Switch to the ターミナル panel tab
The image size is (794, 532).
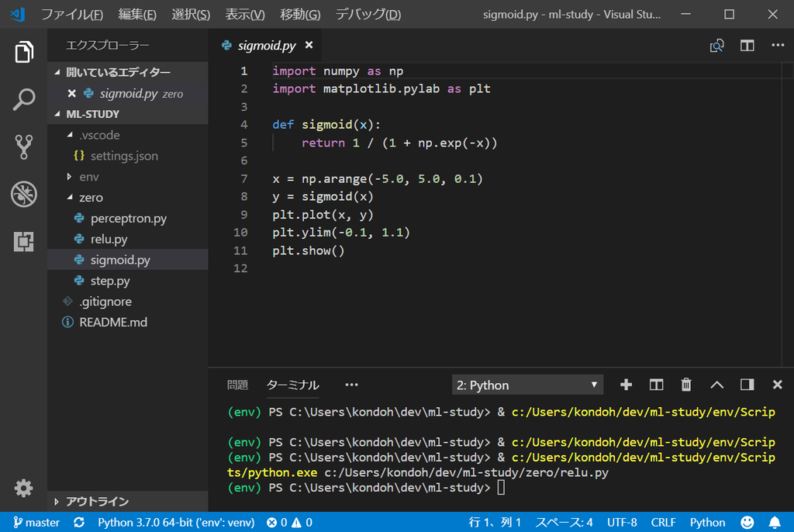coord(292,385)
